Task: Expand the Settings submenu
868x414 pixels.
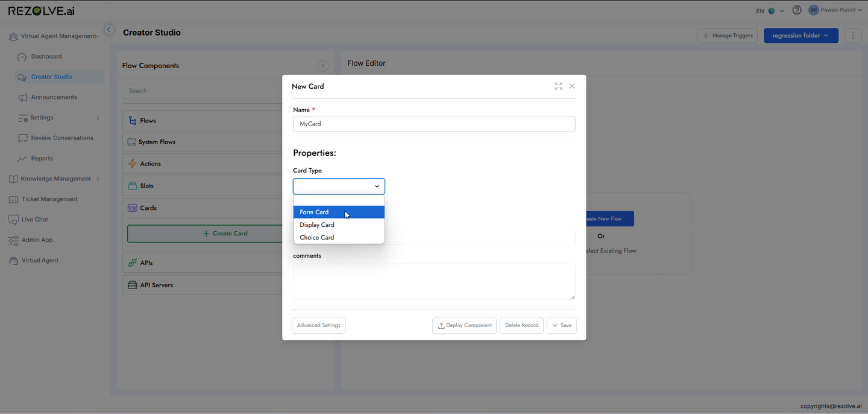Action: coord(98,118)
